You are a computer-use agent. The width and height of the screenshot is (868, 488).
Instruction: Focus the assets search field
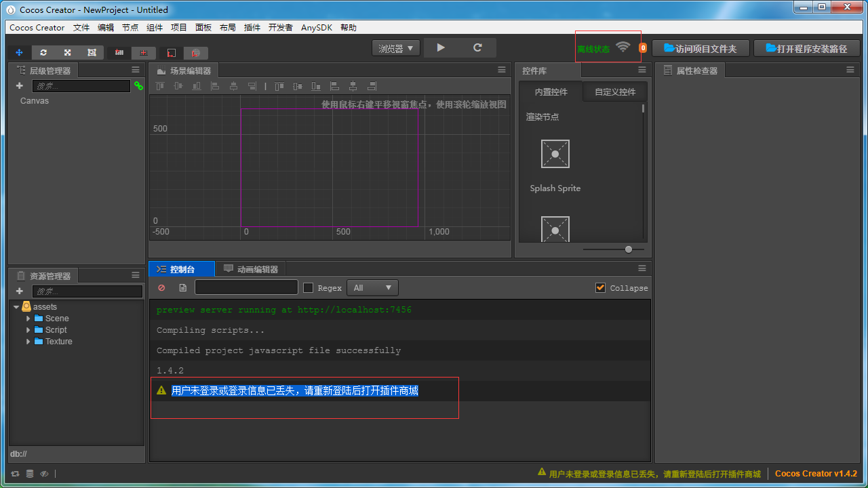click(87, 291)
